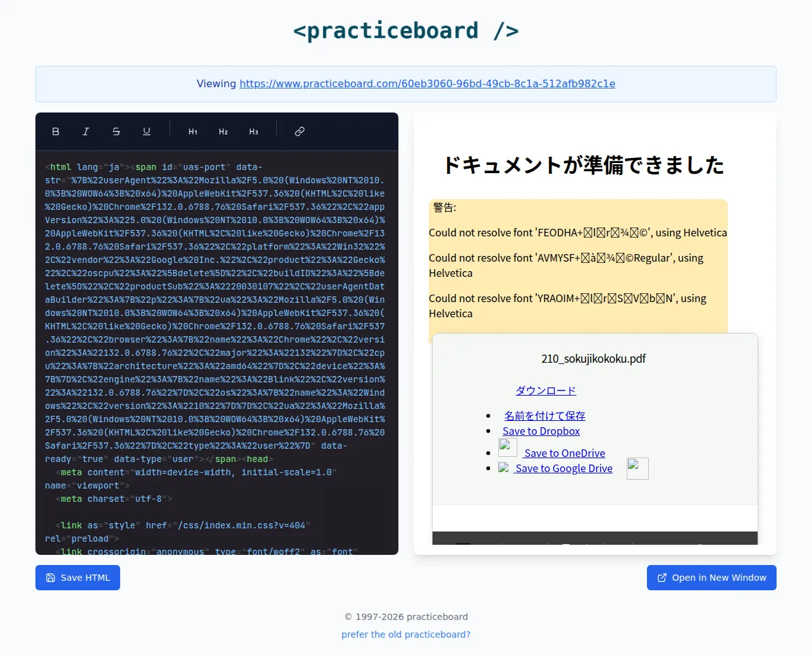The width and height of the screenshot is (812, 656).
Task: Select Save to Dropbox link
Action: [x=541, y=431]
